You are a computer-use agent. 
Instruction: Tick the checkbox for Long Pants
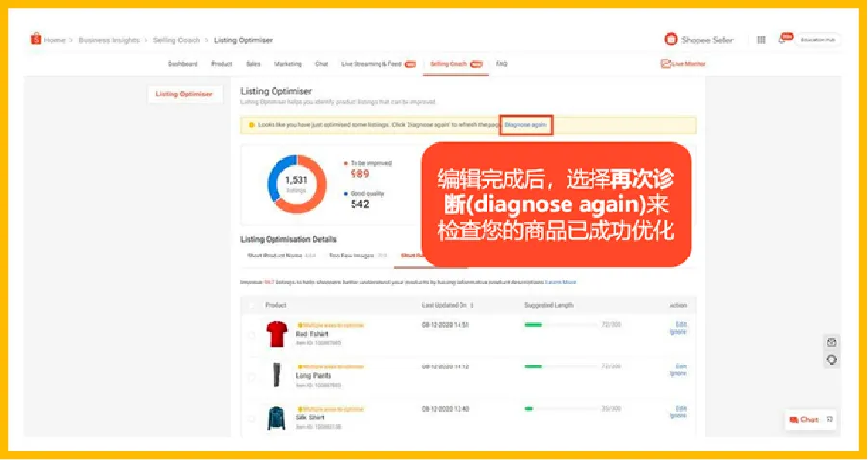(251, 377)
